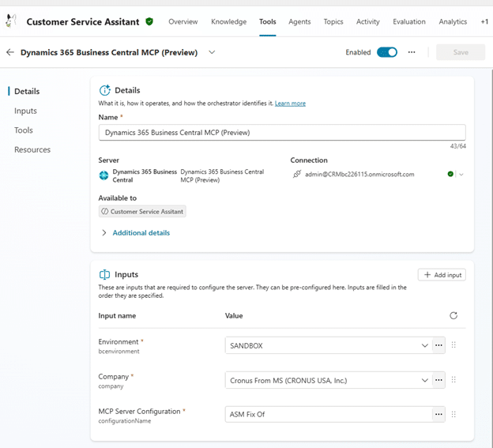
Task: Click the back arrow beside the tool title
Action: coord(10,52)
